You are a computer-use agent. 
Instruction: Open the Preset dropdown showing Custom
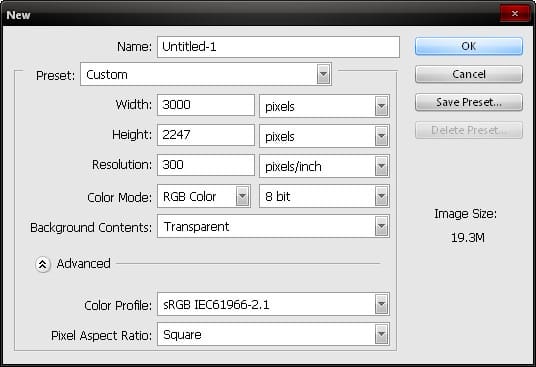point(206,74)
